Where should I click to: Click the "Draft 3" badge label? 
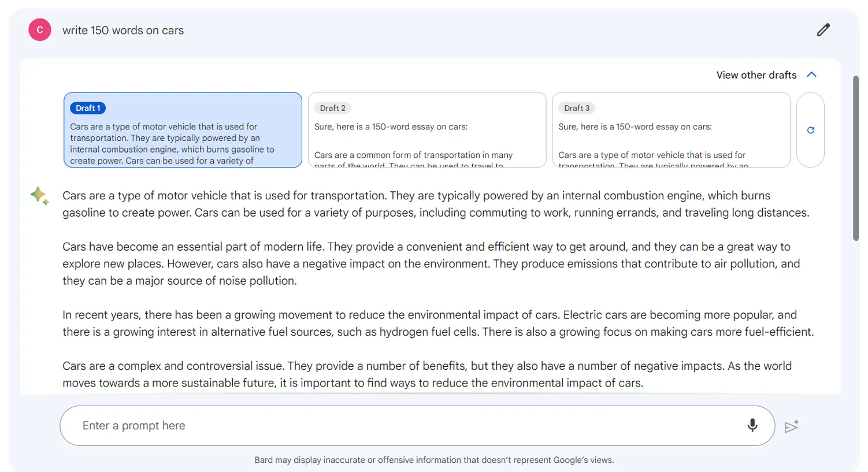(x=577, y=108)
